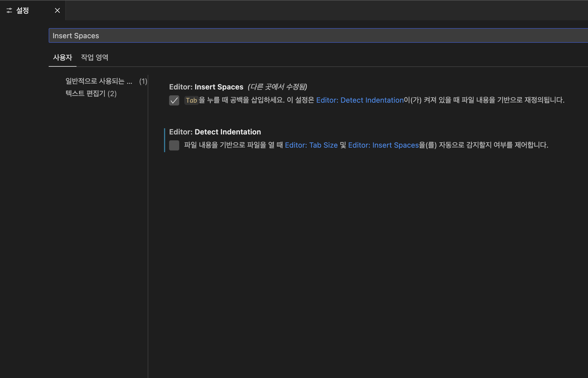Switch to the 사용자 settings tab
The height and width of the screenshot is (378, 588).
62,58
